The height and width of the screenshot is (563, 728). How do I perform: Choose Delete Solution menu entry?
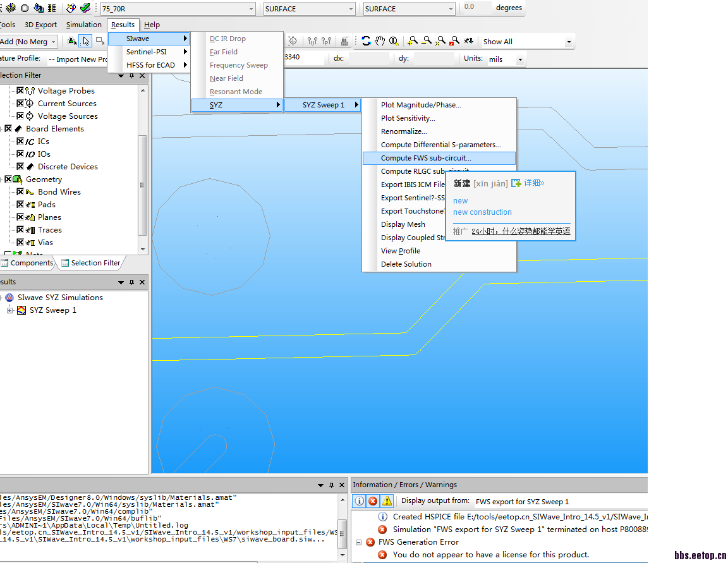tap(439, 263)
